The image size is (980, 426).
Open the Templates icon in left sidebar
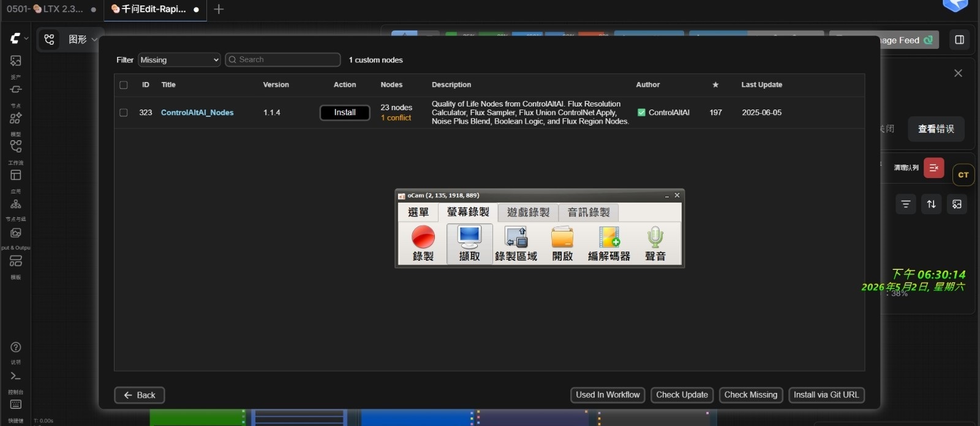(x=16, y=261)
